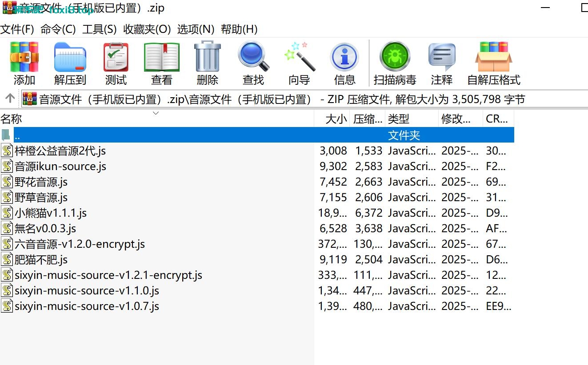Open the 收藏夹(O) menu
Viewport: 588px width, 365px height.
click(147, 29)
